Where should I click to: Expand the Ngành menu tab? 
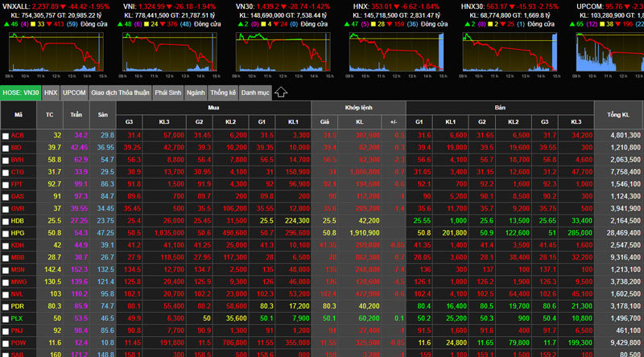point(196,92)
